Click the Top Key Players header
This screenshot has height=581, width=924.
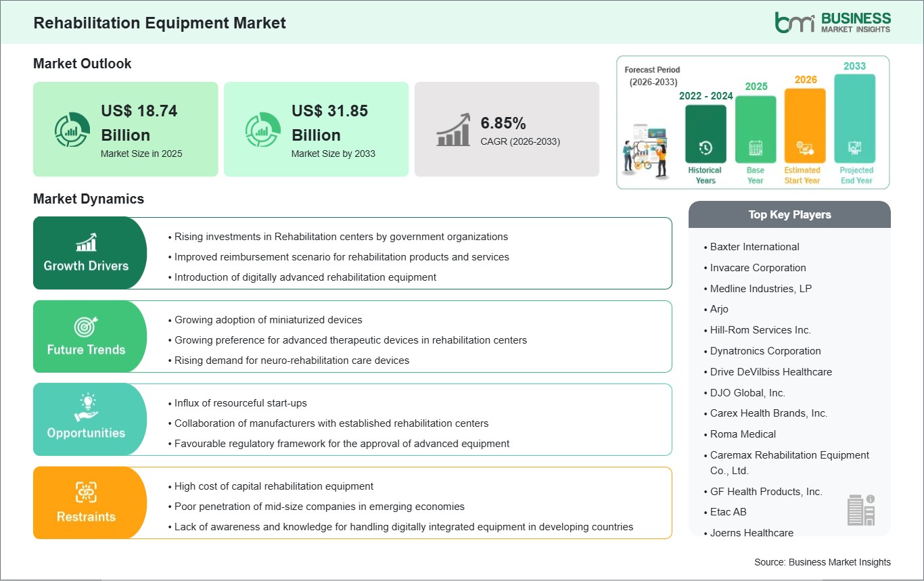pos(789,215)
